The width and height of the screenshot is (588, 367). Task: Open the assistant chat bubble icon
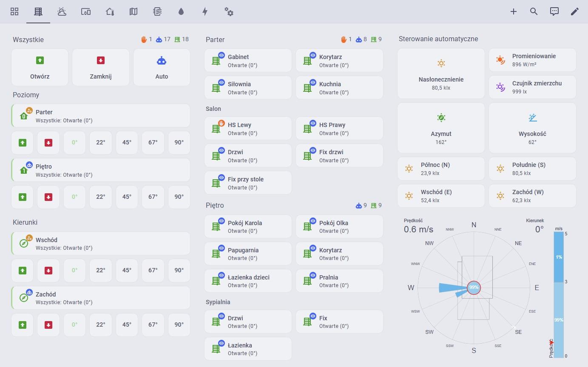point(554,11)
